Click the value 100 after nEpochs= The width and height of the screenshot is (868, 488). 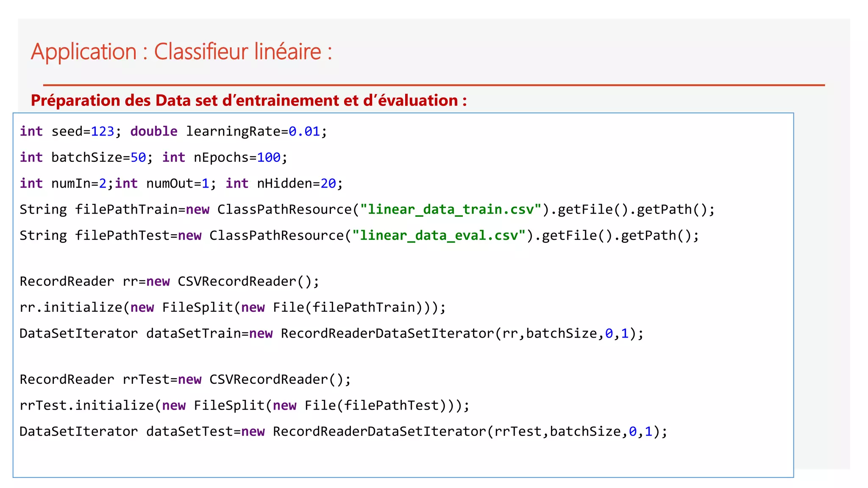(x=269, y=158)
